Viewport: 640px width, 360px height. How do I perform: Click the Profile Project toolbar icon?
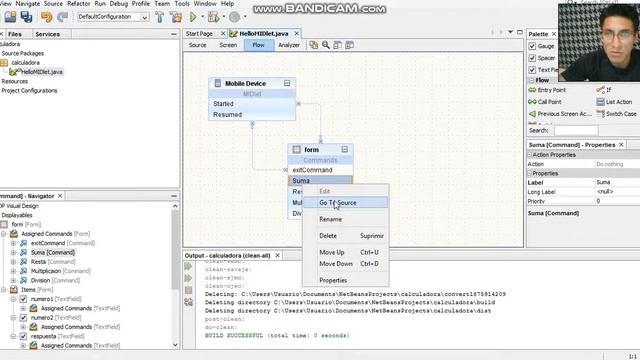point(234,17)
